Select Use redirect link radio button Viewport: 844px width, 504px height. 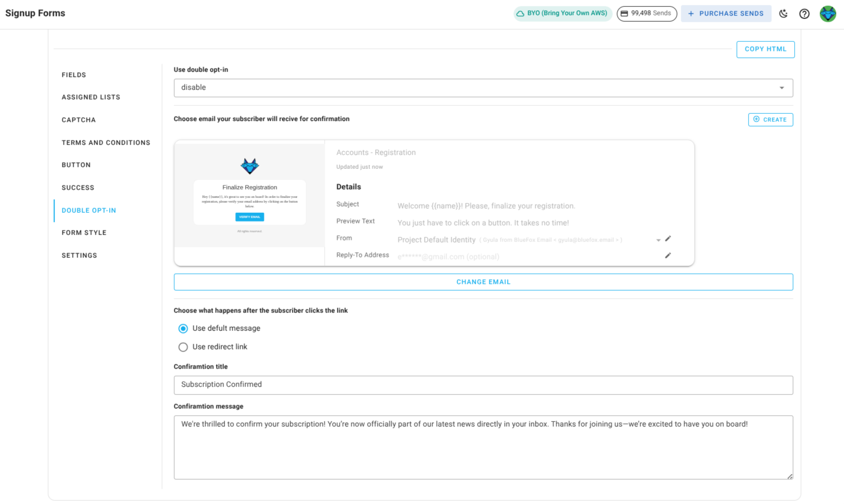(x=183, y=347)
